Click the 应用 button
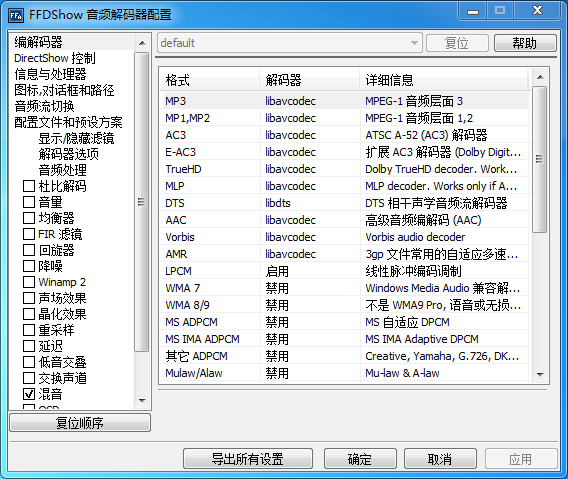Viewport: 568px width, 479px height. click(x=521, y=459)
